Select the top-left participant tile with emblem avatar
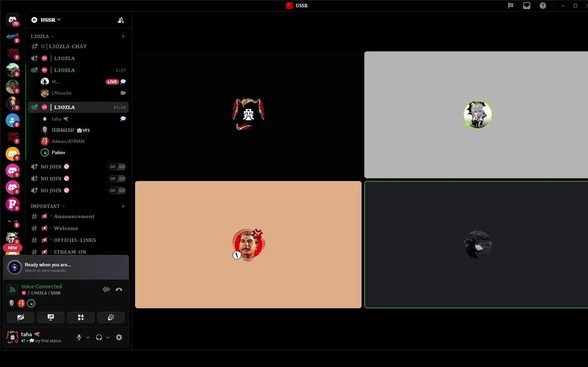This screenshot has height=367, width=588. 248,115
